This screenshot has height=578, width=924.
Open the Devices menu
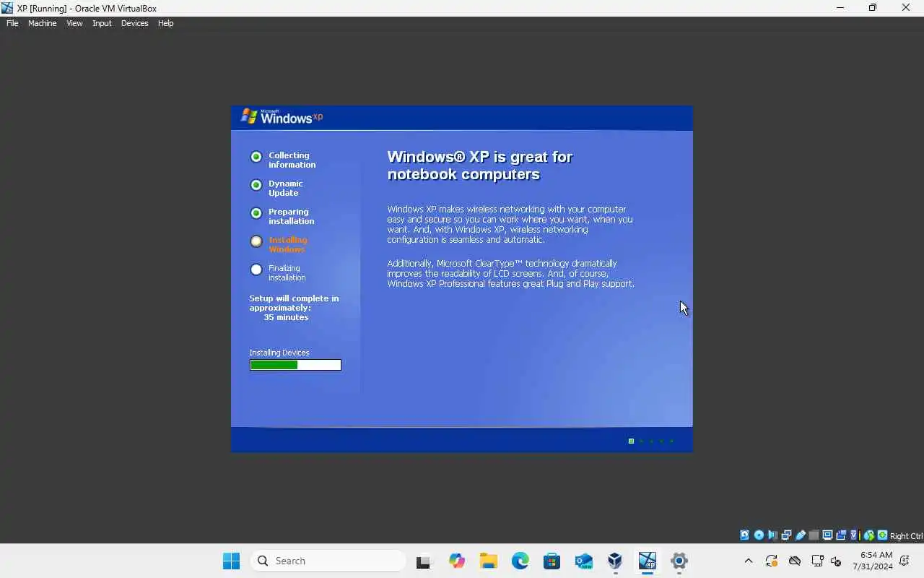[x=134, y=23]
